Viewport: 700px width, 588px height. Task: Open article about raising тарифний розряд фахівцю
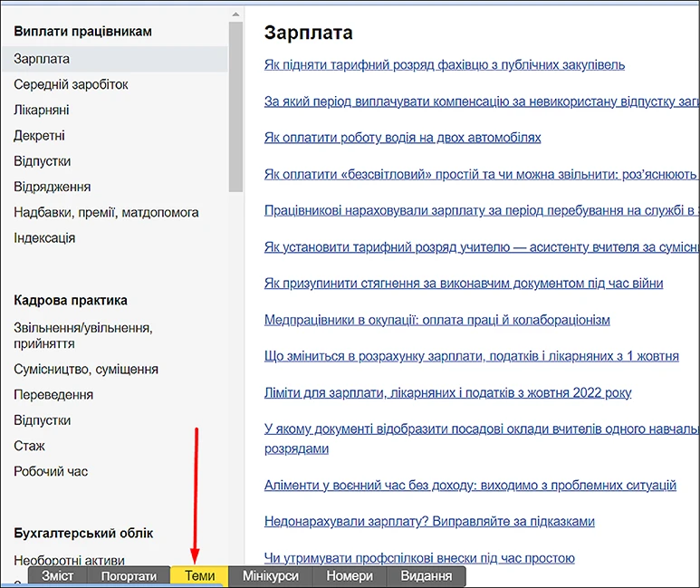444,64
